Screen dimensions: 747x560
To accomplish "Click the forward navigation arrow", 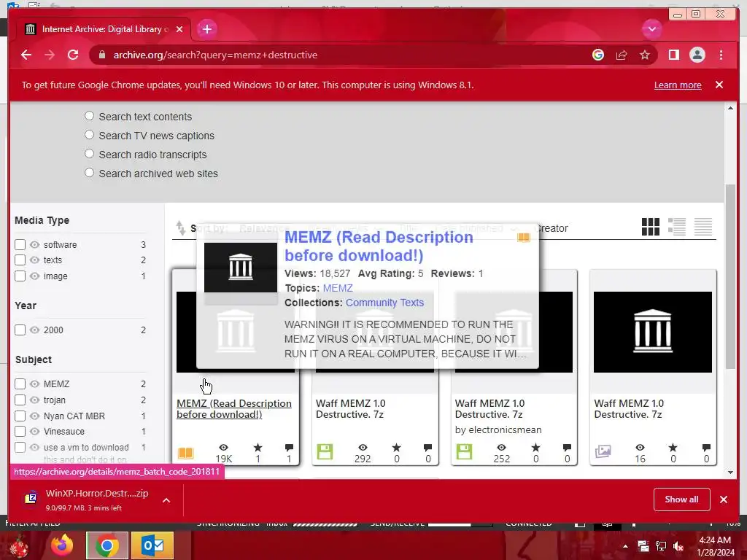I will click(50, 55).
